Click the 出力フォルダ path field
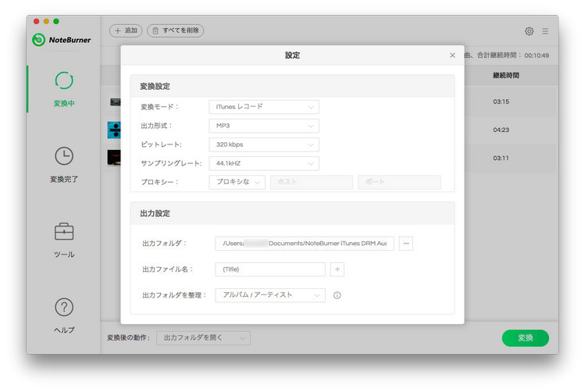Image resolution: width=585 pixels, height=392 pixels. [305, 244]
